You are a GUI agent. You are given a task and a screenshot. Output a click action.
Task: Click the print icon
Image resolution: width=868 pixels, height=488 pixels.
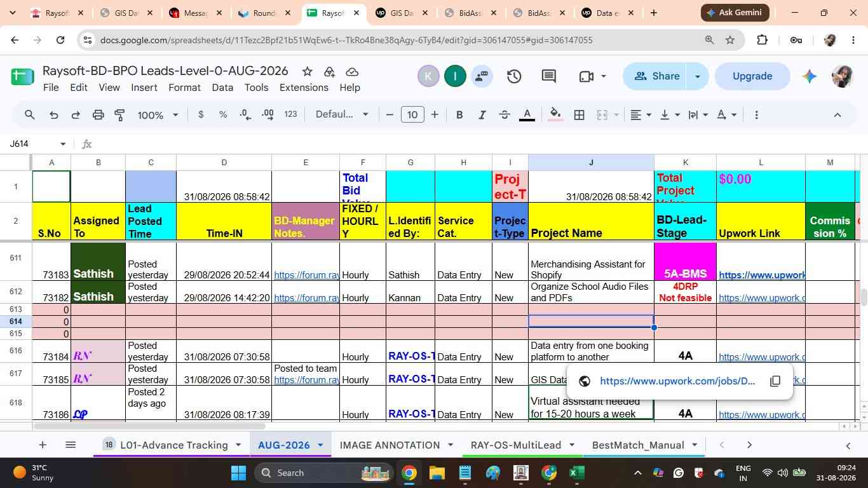[x=98, y=115]
